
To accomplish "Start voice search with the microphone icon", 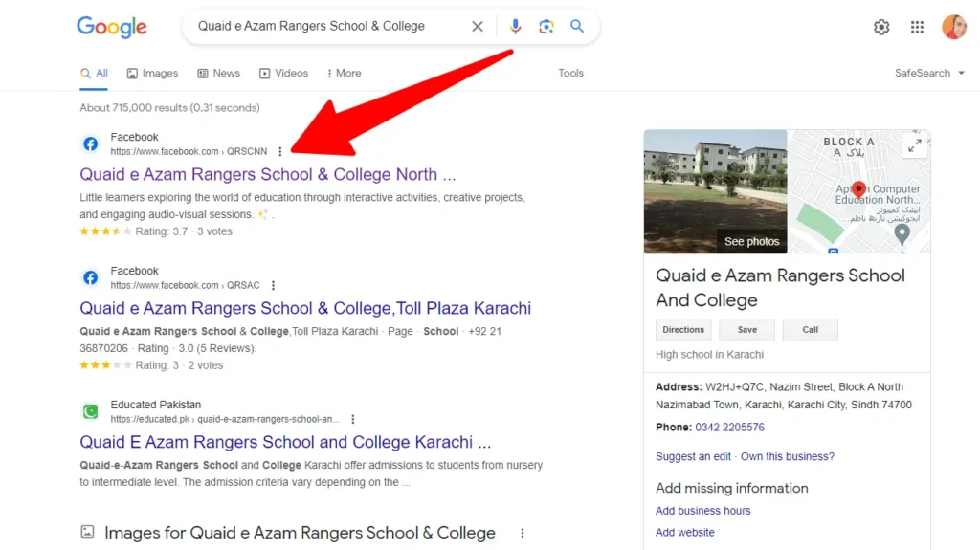I will tap(515, 26).
